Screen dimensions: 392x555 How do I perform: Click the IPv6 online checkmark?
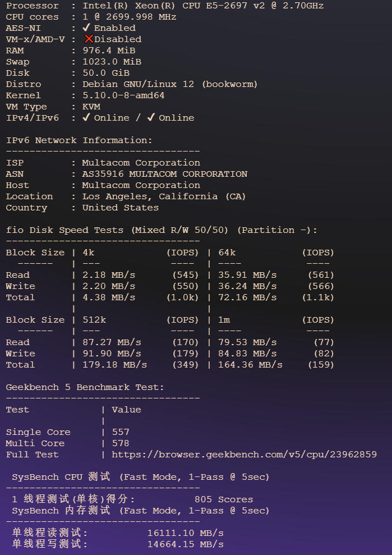point(151,118)
